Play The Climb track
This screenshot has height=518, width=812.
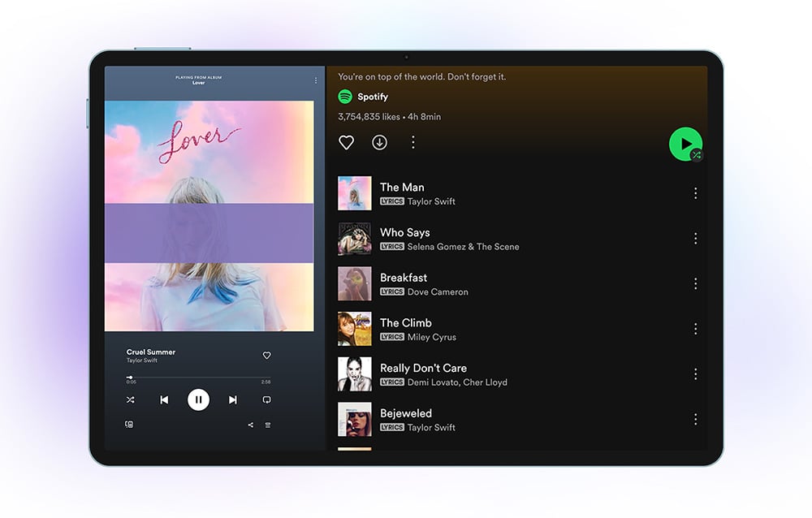(x=518, y=328)
